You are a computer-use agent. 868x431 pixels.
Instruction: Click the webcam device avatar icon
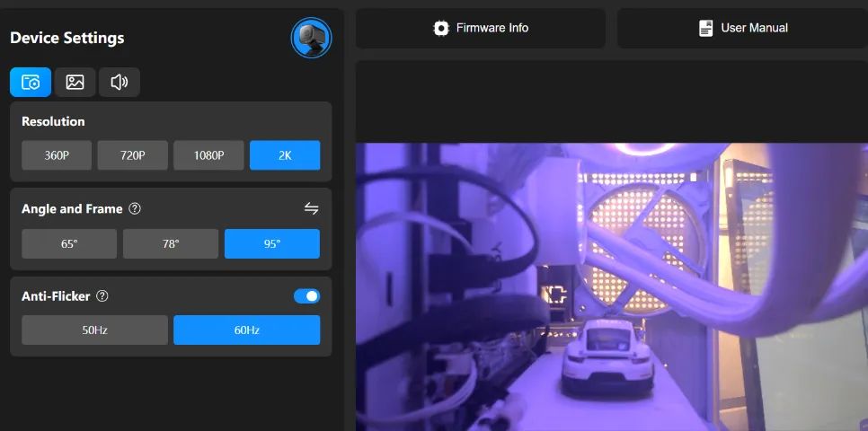(311, 38)
